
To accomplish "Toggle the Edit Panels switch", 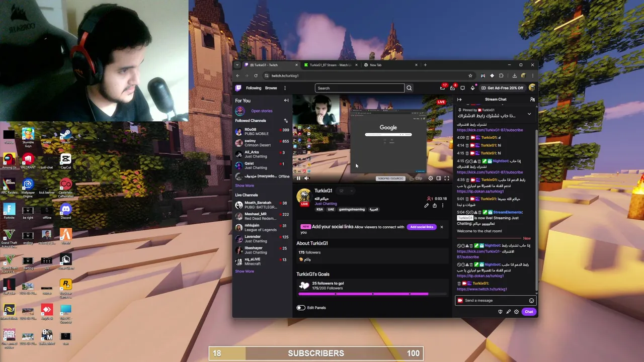I will [x=301, y=308].
